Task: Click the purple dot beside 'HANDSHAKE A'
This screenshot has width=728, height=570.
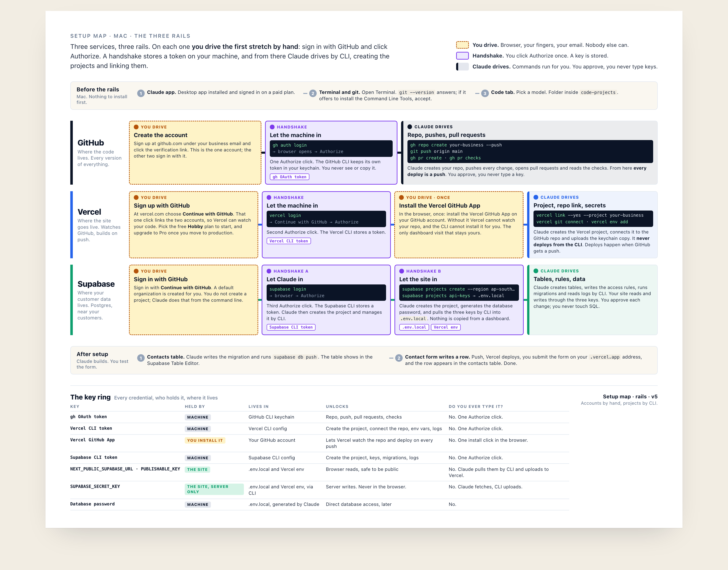Action: coord(269,271)
